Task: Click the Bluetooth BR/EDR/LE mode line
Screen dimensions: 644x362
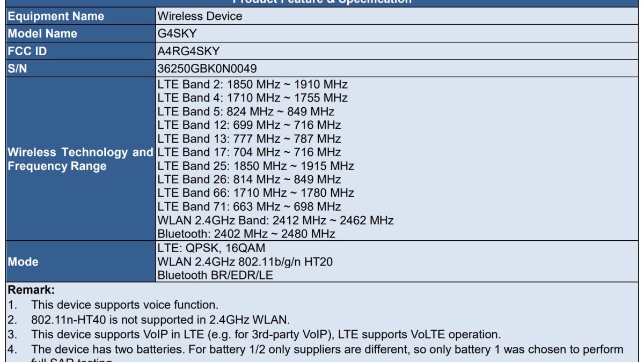Action: point(216,275)
